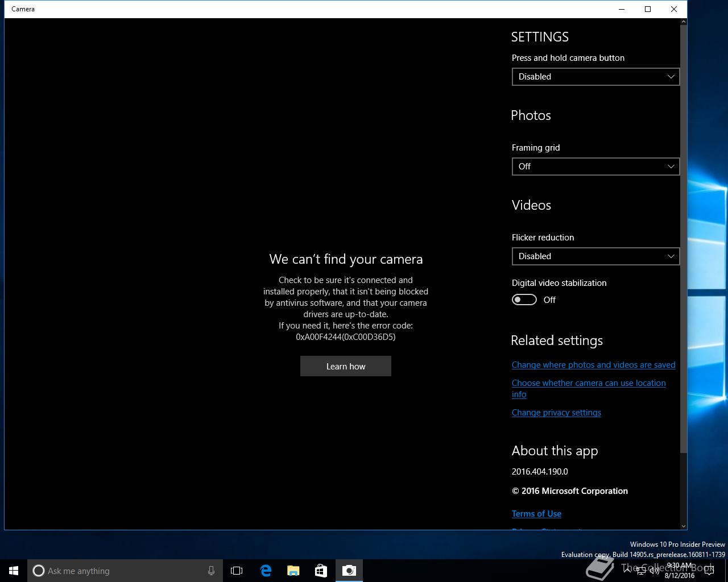Click the error code 0xA00F4244 text
The height and width of the screenshot is (582, 728).
[x=346, y=337]
